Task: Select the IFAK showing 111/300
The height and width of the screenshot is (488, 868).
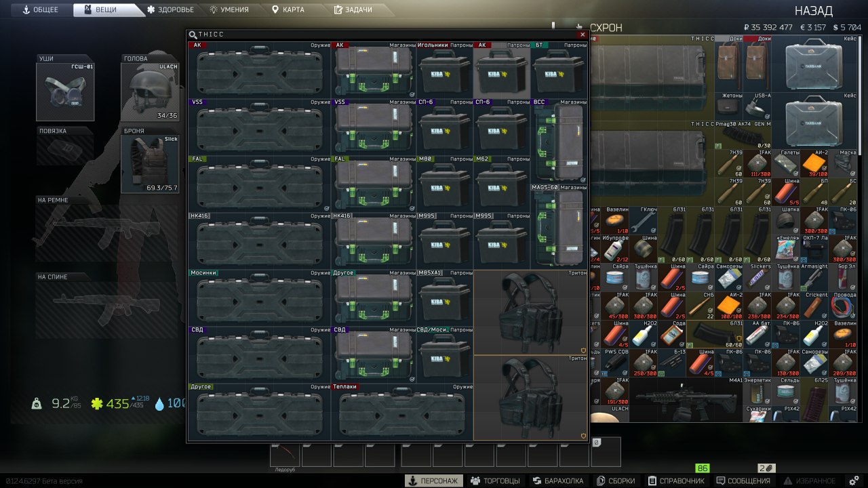Action: click(x=757, y=164)
